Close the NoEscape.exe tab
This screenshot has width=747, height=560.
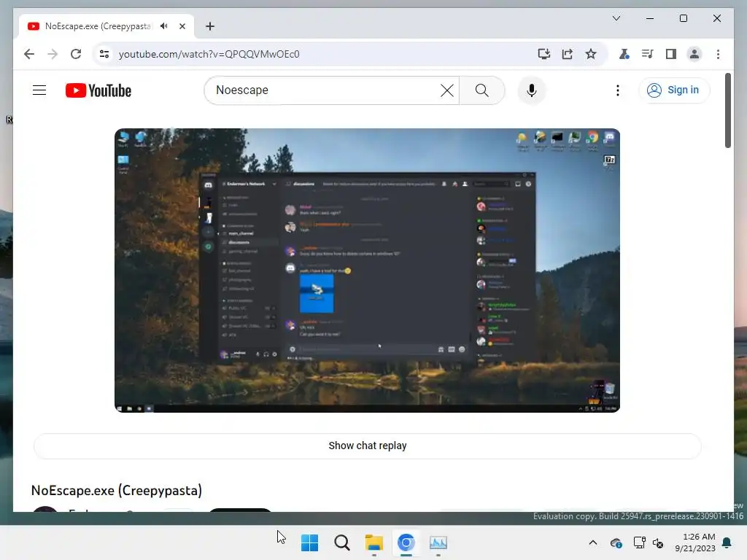182,26
